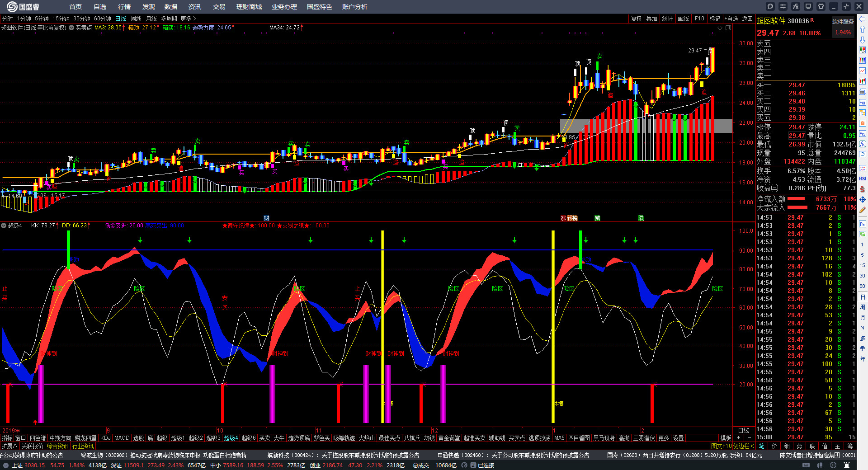Image resolution: width=868 pixels, height=470 pixels.
Task: Collapse the 扩展 panel expander
Action: coord(9,446)
